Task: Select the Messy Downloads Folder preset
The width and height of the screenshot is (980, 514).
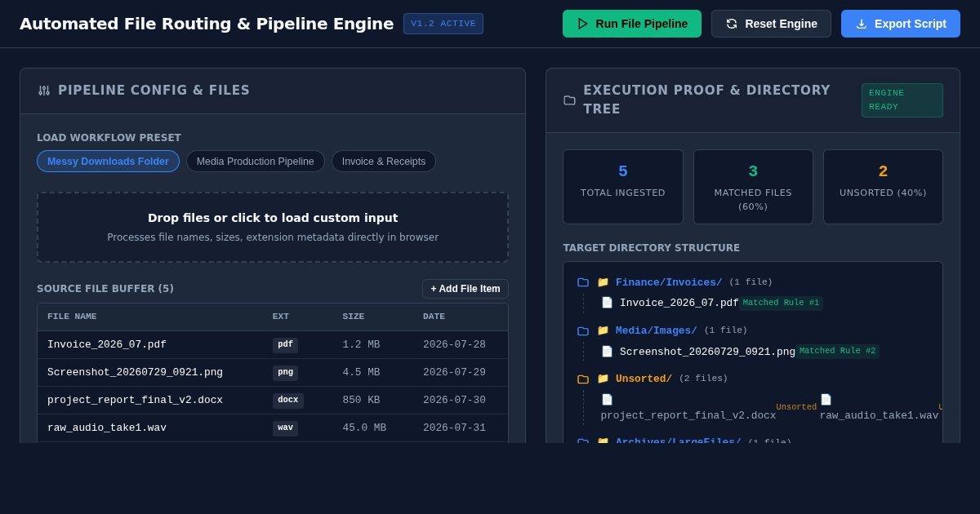Action: [108, 162]
